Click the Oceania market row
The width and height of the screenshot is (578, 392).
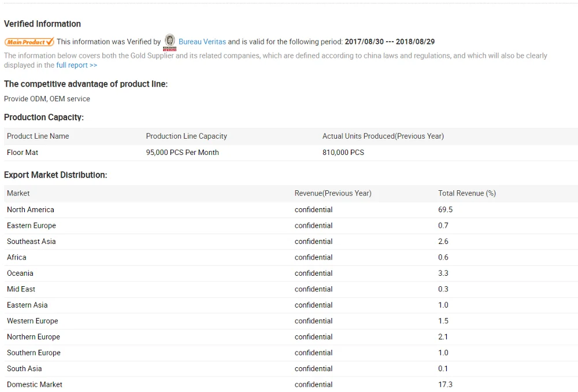[20, 273]
